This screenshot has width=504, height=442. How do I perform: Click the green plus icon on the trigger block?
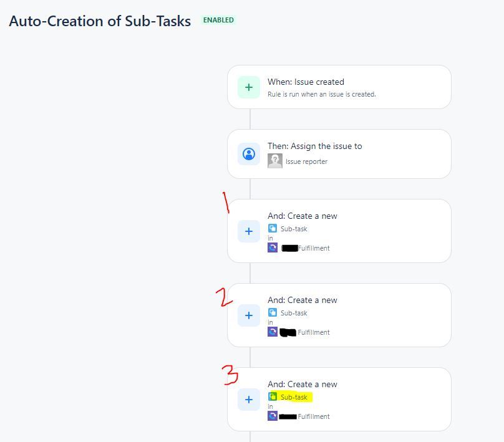[x=248, y=87]
